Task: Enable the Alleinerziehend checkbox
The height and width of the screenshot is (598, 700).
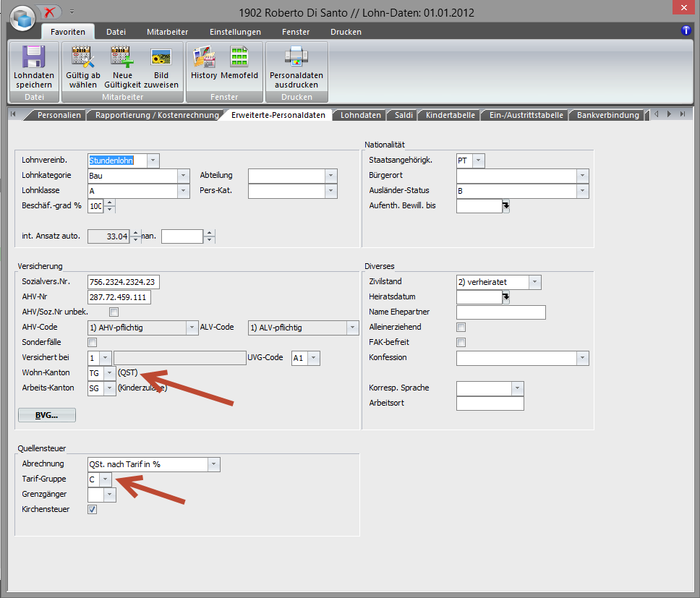Action: pos(461,328)
